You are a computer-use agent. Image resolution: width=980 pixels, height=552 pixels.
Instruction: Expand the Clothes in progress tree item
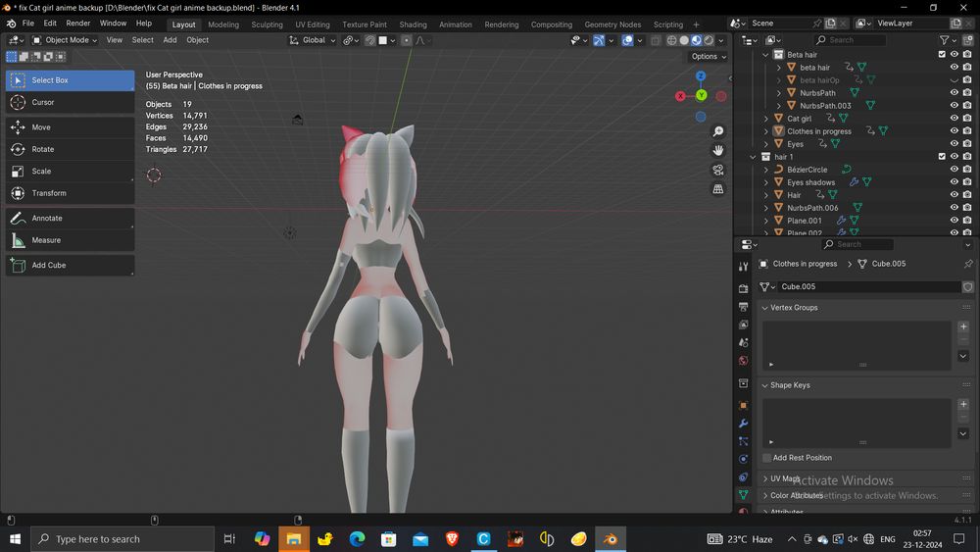[766, 131]
